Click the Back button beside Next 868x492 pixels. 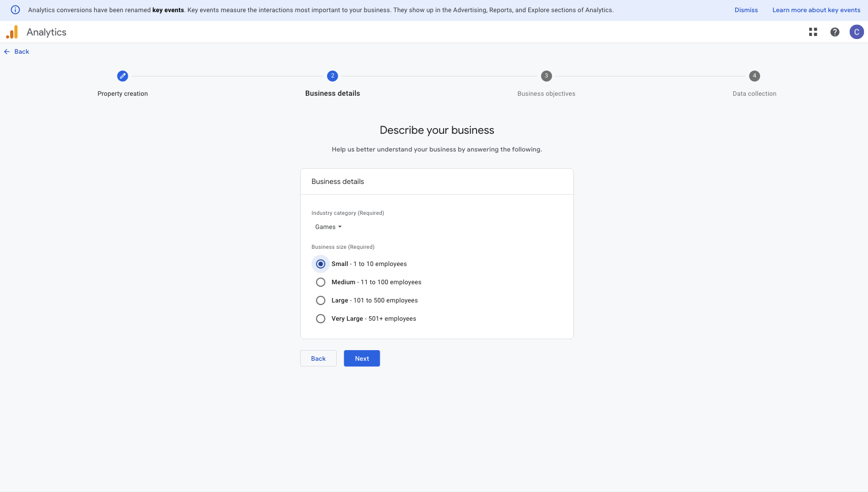coord(318,358)
